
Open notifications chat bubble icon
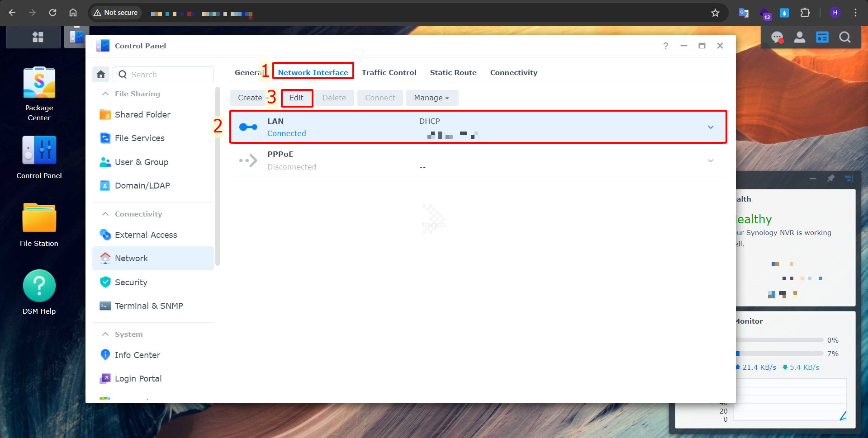777,38
